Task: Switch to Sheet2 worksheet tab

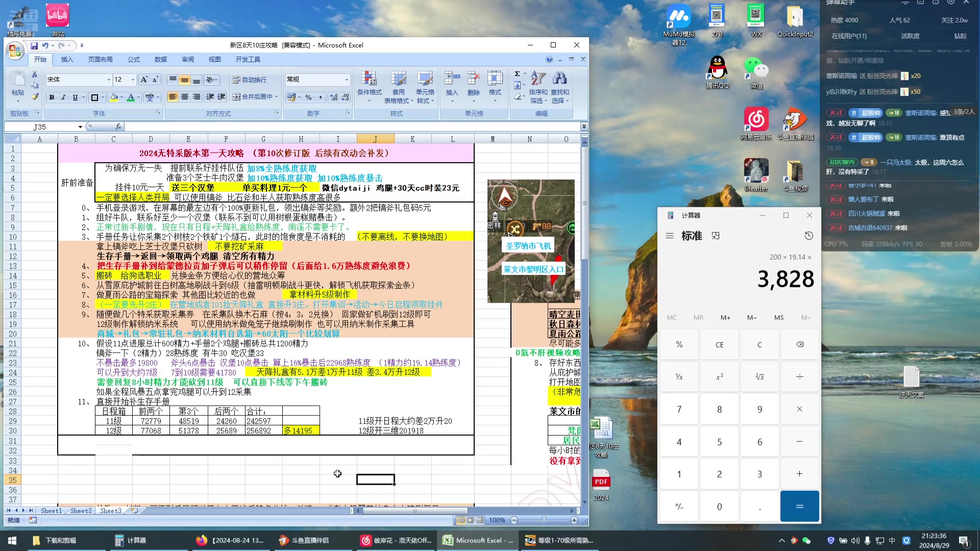Action: tap(81, 511)
